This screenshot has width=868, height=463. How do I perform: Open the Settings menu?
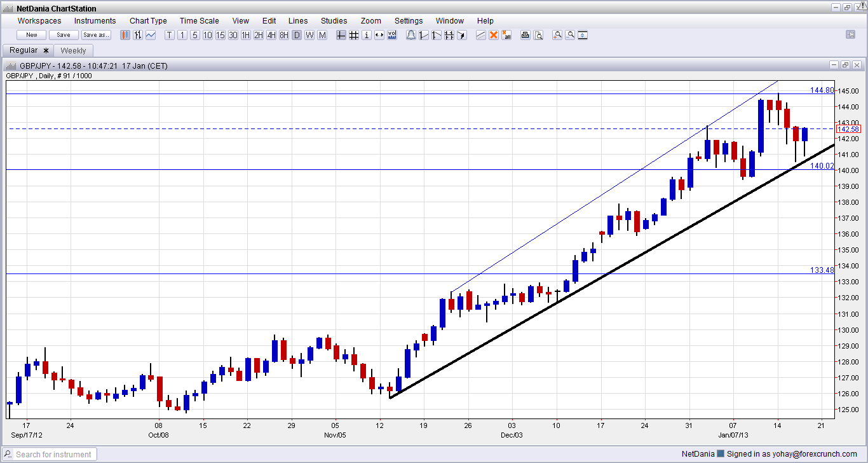click(x=409, y=21)
